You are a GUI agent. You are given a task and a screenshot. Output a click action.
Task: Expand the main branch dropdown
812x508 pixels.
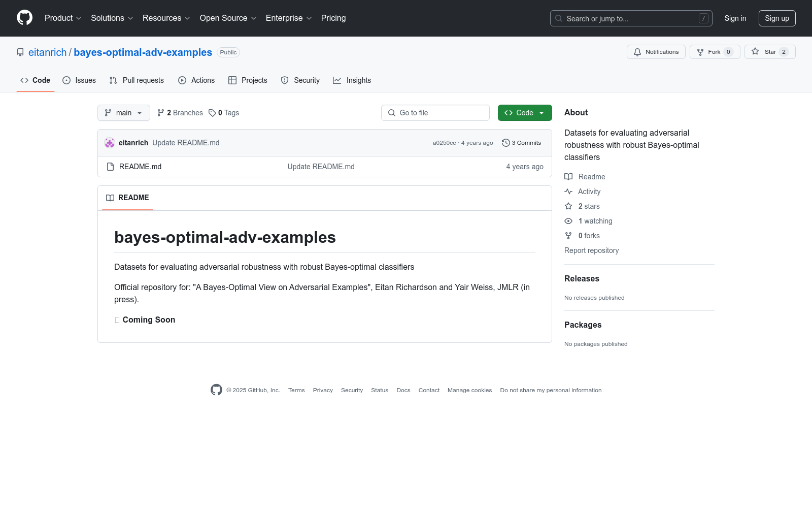coord(123,113)
